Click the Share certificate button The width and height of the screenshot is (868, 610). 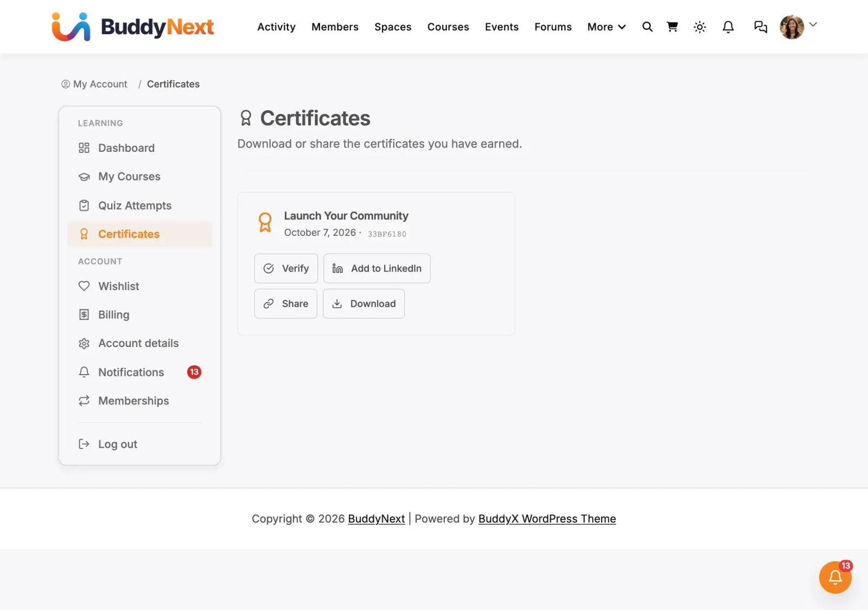point(286,304)
